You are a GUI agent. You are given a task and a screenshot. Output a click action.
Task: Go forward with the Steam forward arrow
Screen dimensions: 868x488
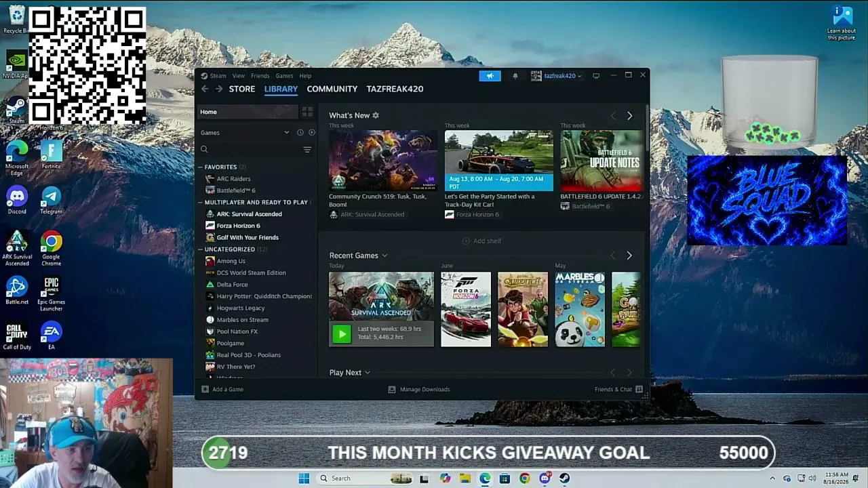pyautogui.click(x=218, y=89)
